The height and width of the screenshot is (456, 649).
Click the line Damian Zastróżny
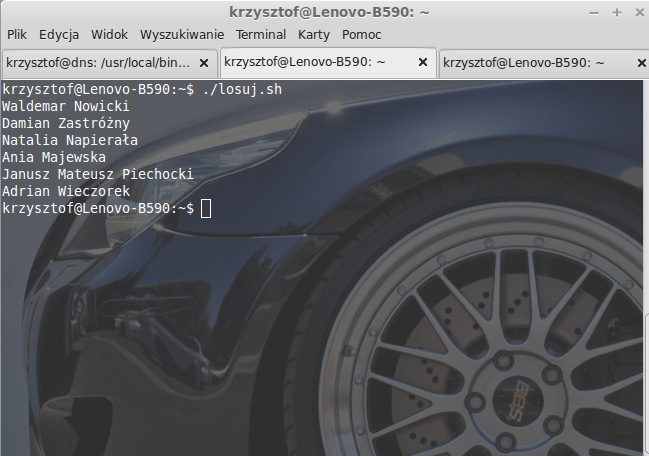[x=66, y=123]
